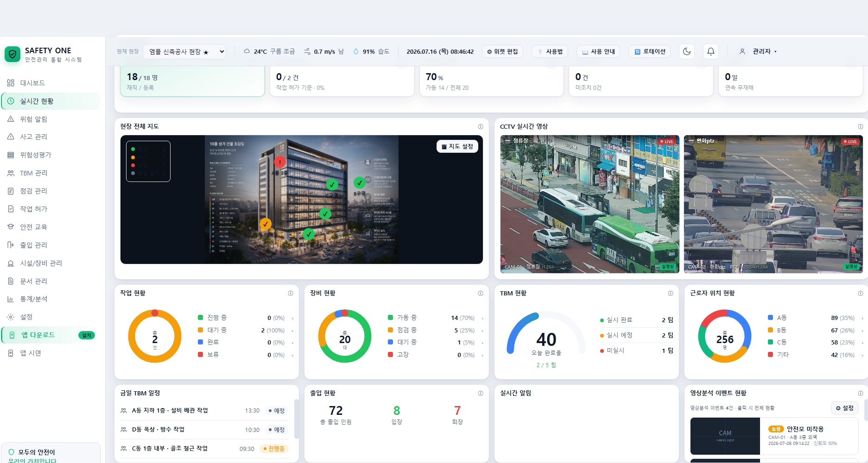Click info icon of TBM 현황
This screenshot has height=463, width=868.
point(671,293)
